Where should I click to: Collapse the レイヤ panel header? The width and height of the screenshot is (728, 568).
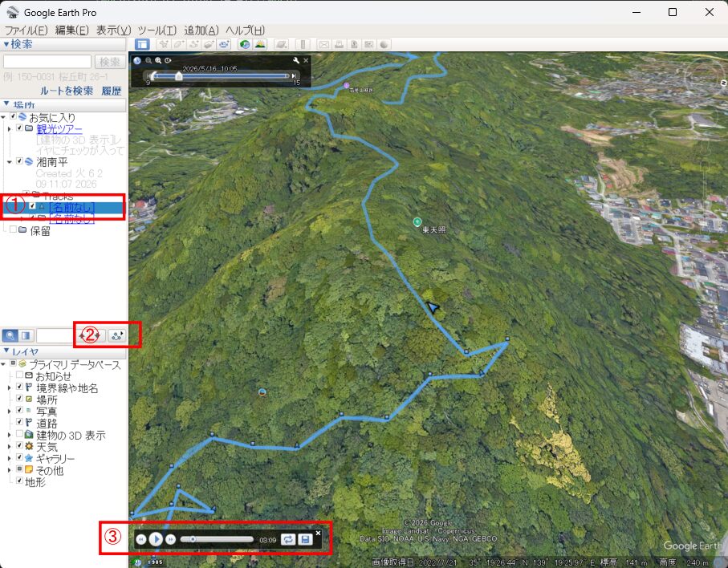[64, 351]
